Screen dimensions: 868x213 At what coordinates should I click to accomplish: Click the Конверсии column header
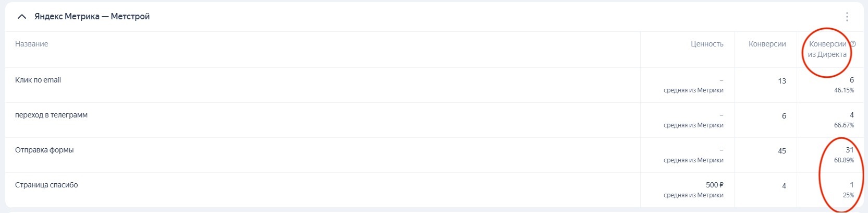[x=767, y=44]
